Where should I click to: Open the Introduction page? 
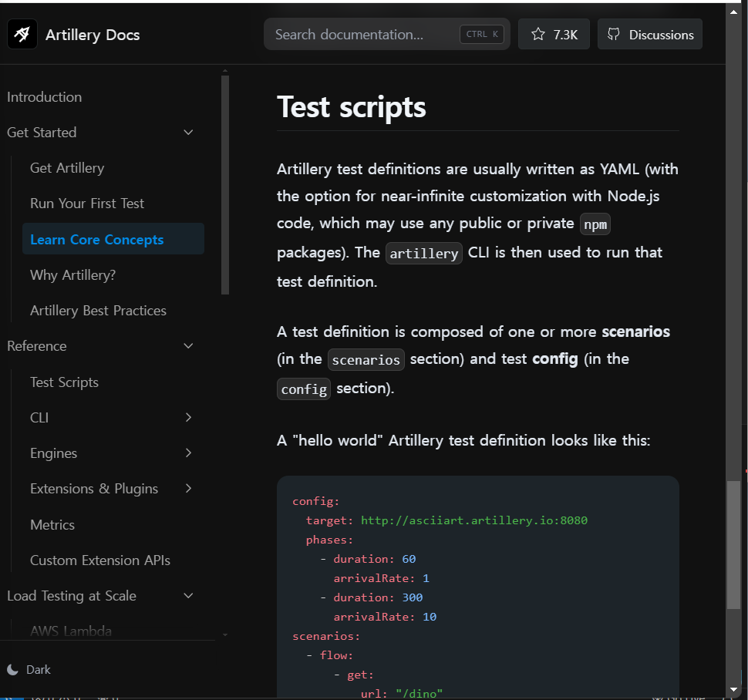pyautogui.click(x=45, y=97)
